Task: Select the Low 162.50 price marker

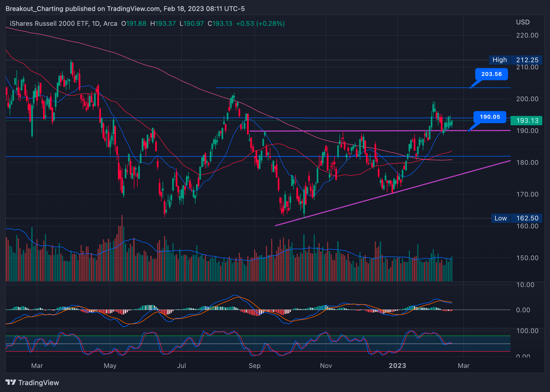Action: [x=516, y=218]
